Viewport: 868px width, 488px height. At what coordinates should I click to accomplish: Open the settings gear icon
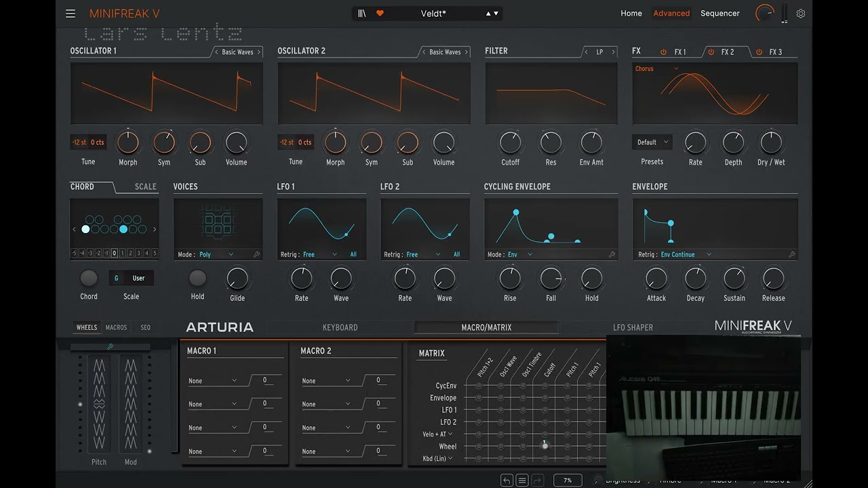[801, 14]
